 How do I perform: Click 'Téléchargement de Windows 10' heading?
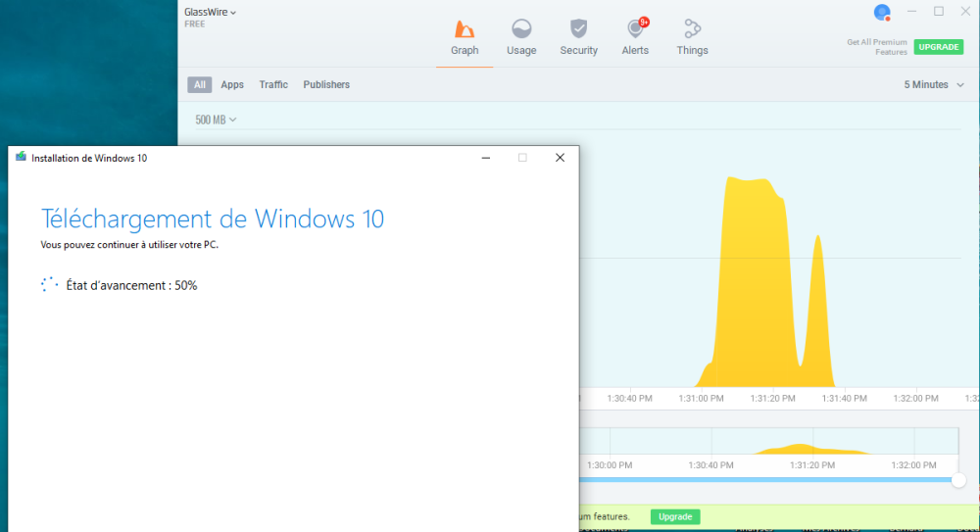(213, 218)
